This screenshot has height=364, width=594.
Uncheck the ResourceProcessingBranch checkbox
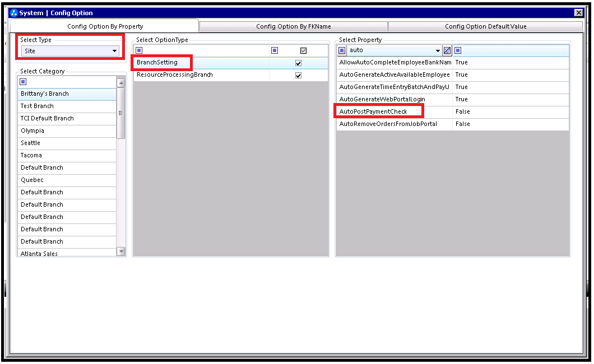[x=298, y=76]
